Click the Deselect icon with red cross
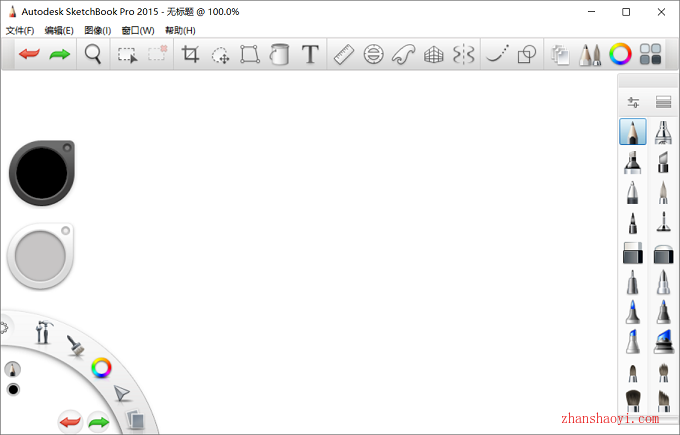The width and height of the screenshot is (680, 435). [157, 54]
